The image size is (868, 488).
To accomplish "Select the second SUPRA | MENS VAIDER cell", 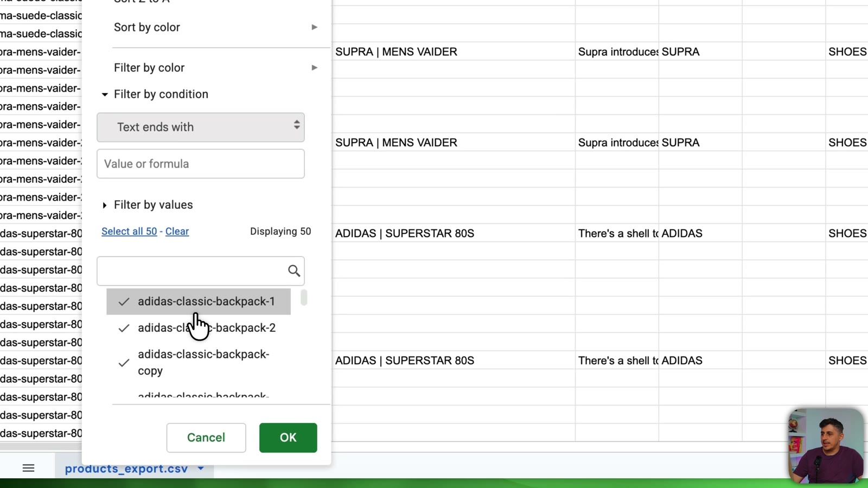I will coord(454,143).
